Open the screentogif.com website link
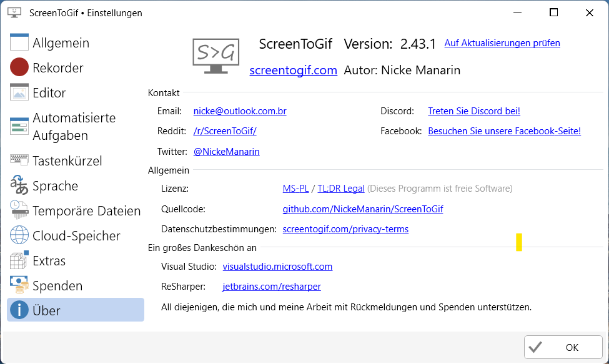609x364 pixels. pos(293,70)
